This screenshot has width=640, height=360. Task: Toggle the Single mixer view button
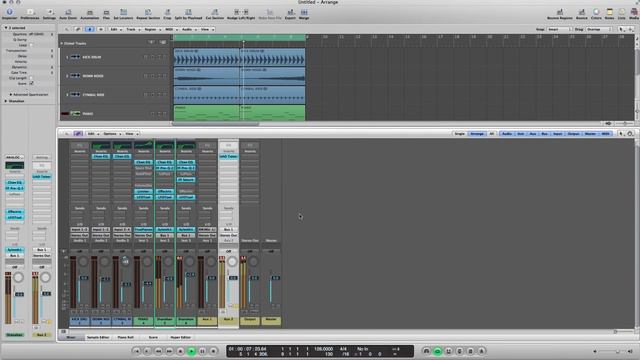[460, 134]
